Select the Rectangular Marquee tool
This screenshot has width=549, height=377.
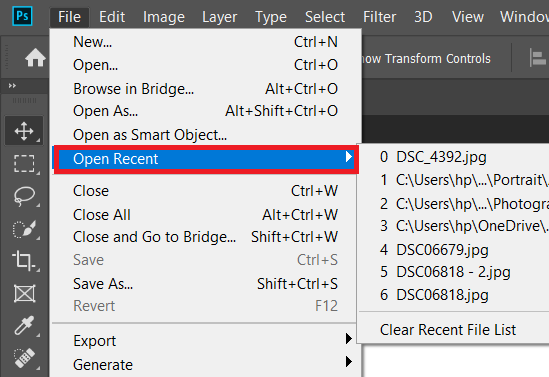(24, 163)
